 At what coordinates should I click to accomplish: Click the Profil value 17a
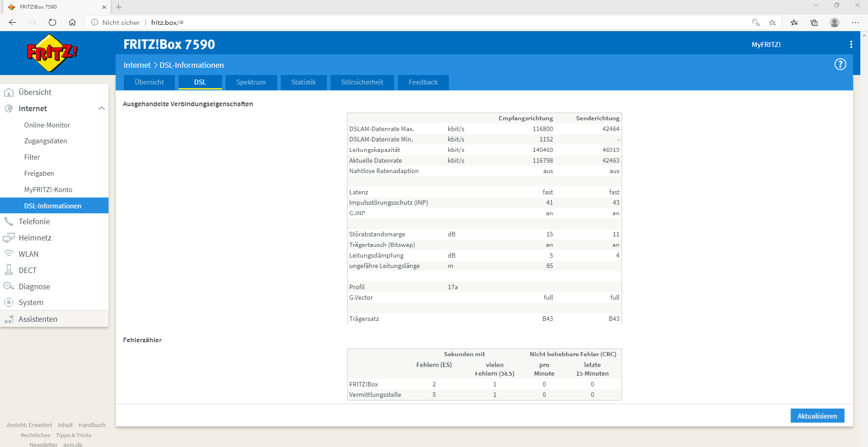point(453,287)
